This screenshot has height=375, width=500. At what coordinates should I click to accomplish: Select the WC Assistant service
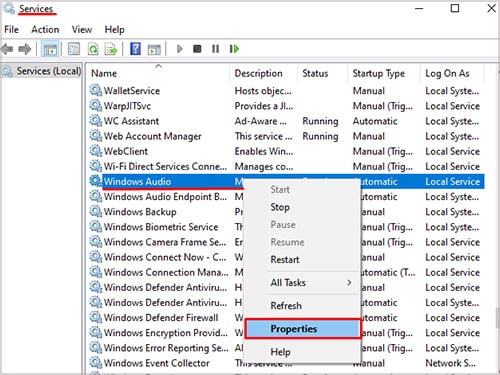(x=131, y=121)
